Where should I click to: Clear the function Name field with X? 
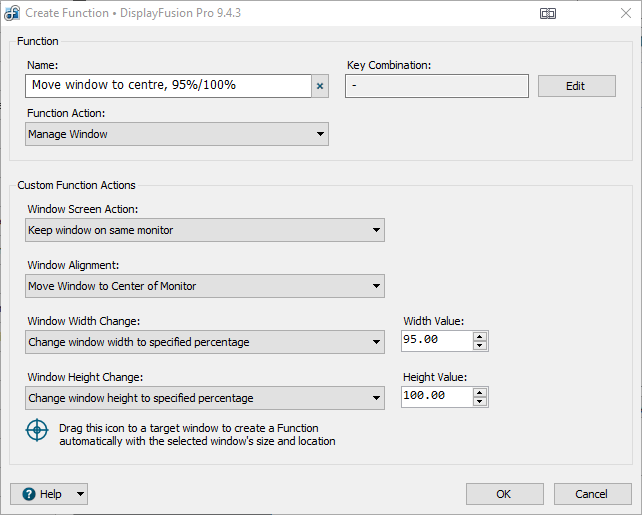(320, 86)
